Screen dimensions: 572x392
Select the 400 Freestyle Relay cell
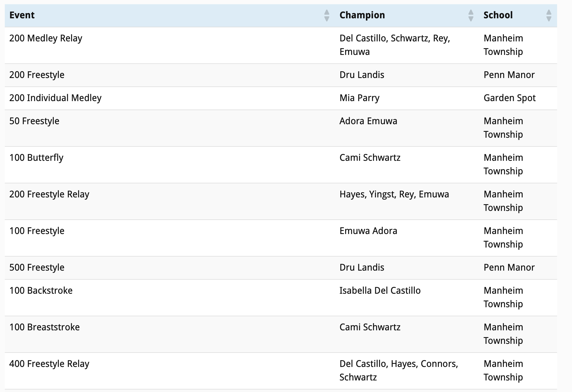(49, 364)
